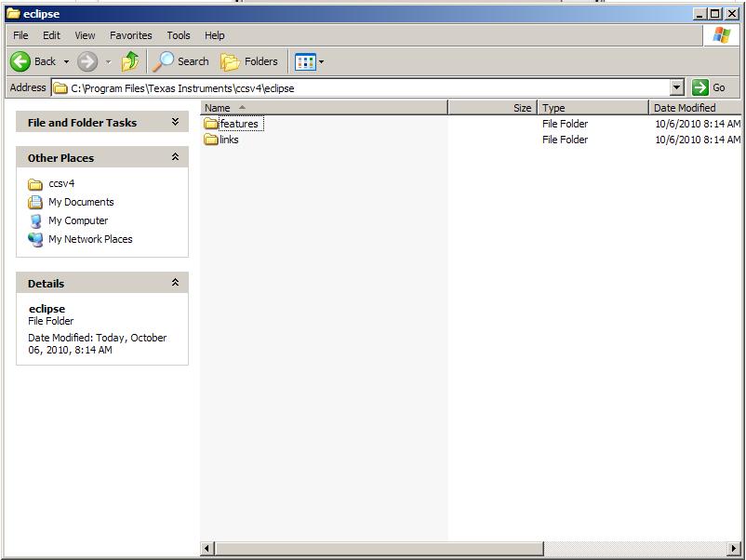
Task: Select the 'features' file name
Action: pos(239,124)
